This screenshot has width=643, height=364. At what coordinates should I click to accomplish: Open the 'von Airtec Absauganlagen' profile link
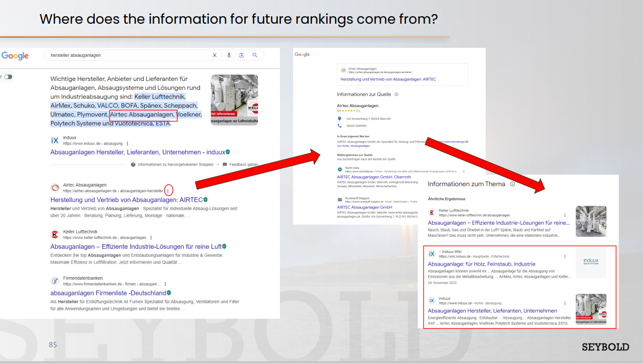tap(354, 146)
